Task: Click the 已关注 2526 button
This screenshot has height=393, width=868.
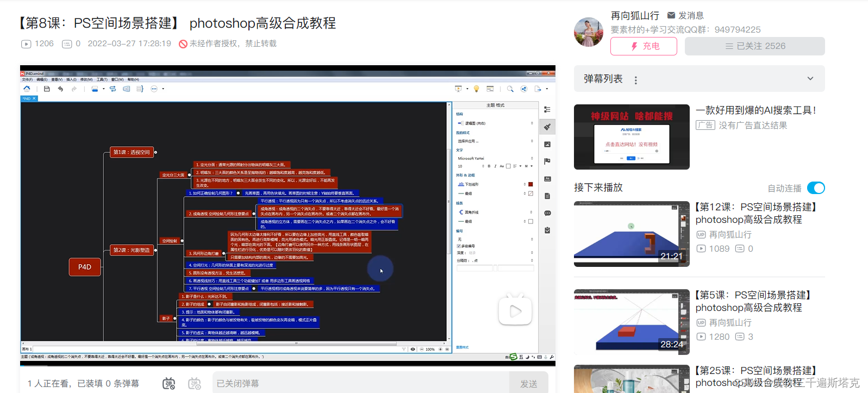Action: click(x=755, y=46)
